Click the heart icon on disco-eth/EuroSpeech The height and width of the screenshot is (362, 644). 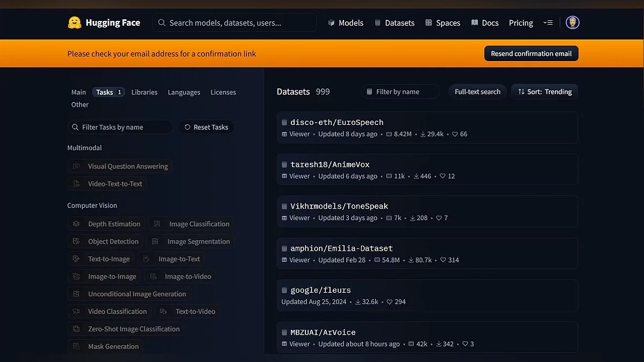tap(455, 134)
